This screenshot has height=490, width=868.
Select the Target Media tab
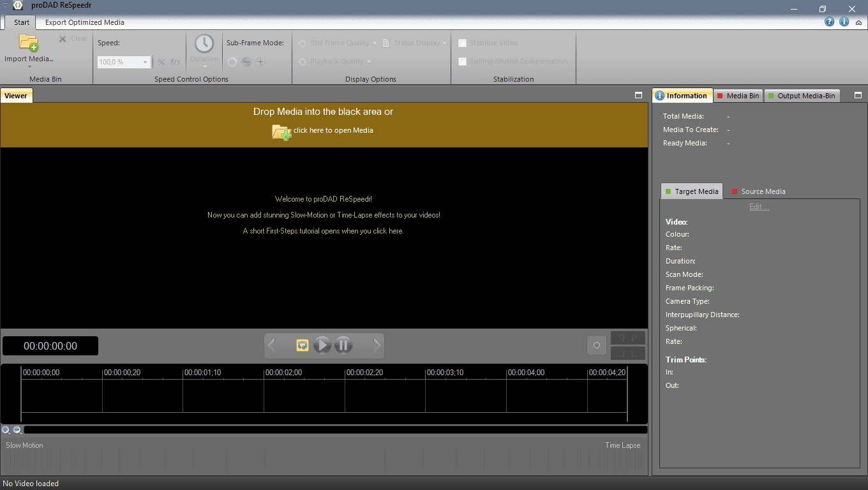[x=692, y=191]
